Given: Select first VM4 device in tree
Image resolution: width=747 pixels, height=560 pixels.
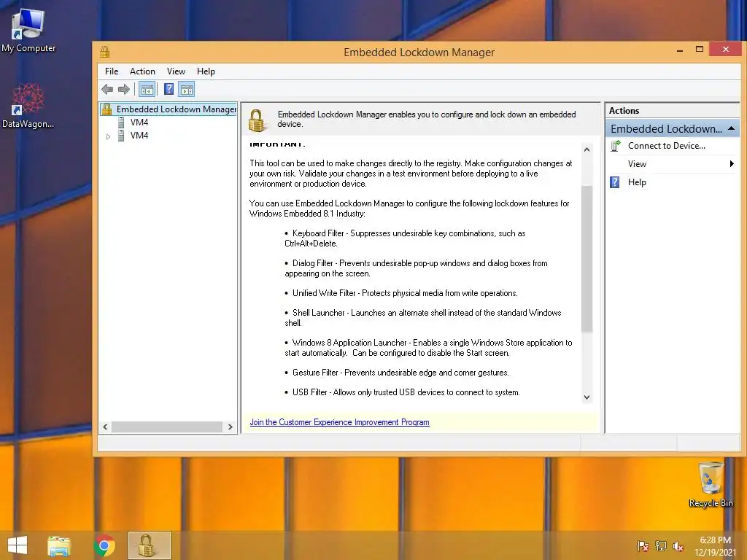Looking at the screenshot, I should [x=139, y=122].
